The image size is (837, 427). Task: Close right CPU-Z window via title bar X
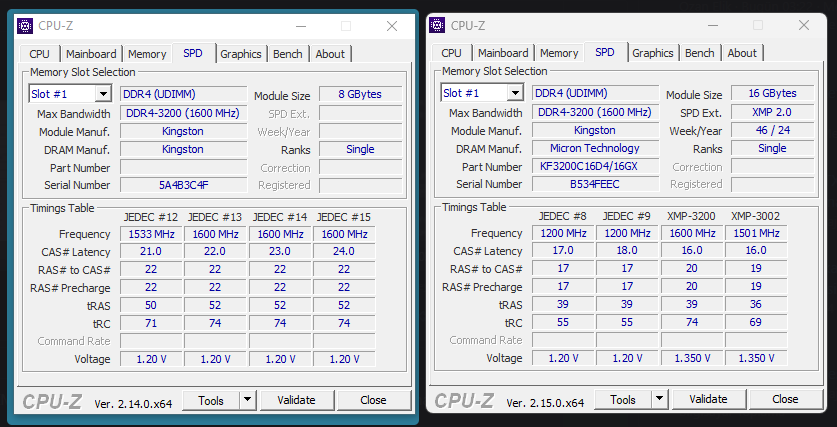tap(804, 25)
